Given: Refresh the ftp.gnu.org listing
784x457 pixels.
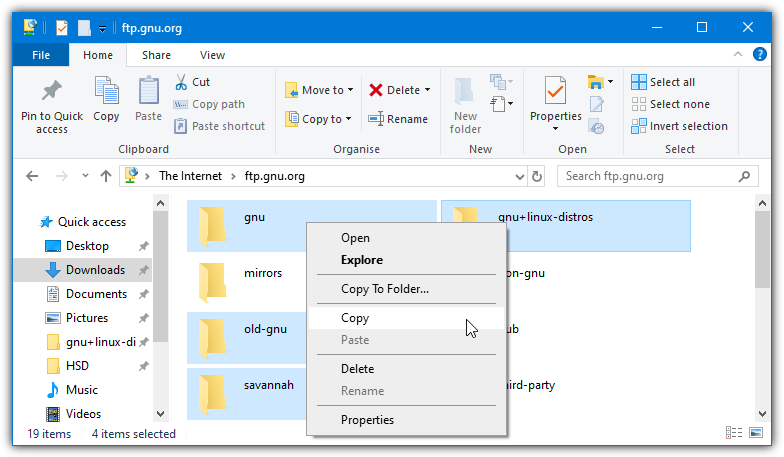Looking at the screenshot, I should coord(536,176).
